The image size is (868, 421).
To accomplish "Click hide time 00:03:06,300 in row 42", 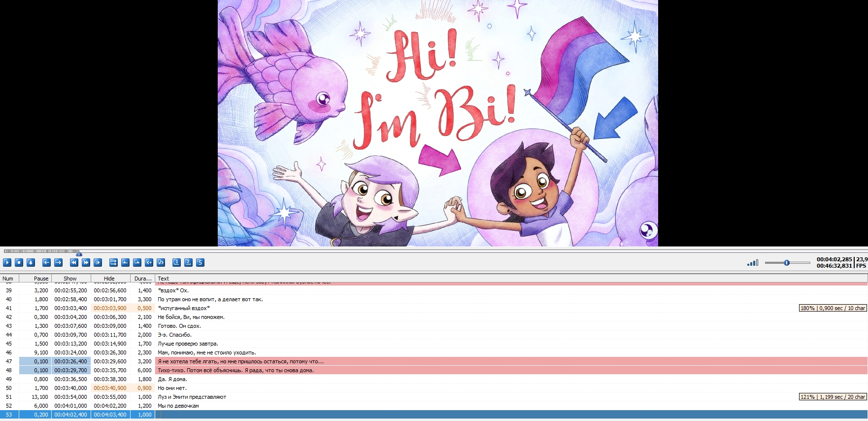I will point(110,317).
